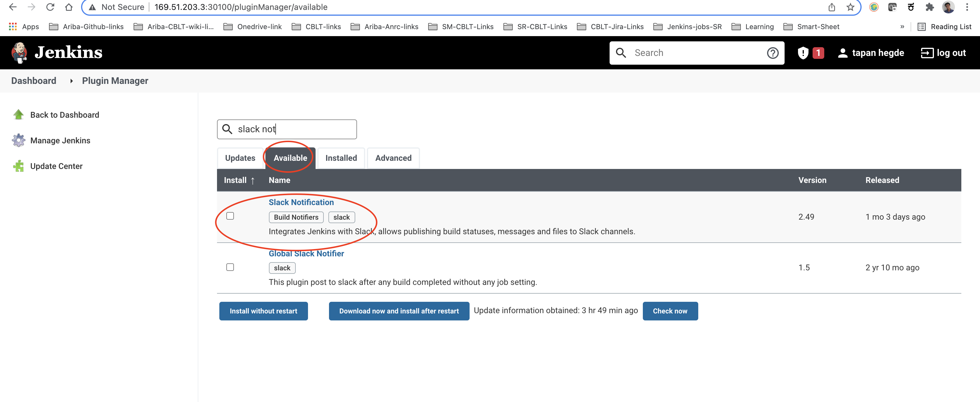The image size is (980, 402).
Task: Click Download now and install after restart
Action: click(x=399, y=311)
